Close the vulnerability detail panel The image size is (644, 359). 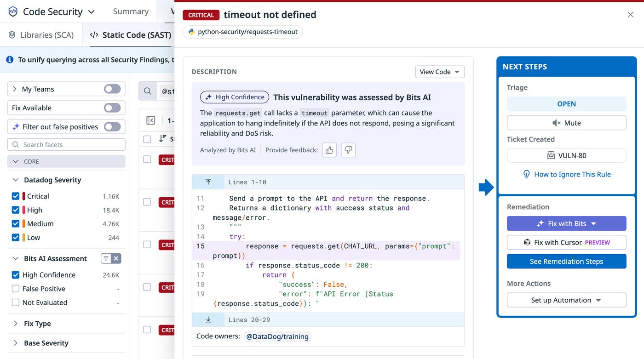click(631, 15)
